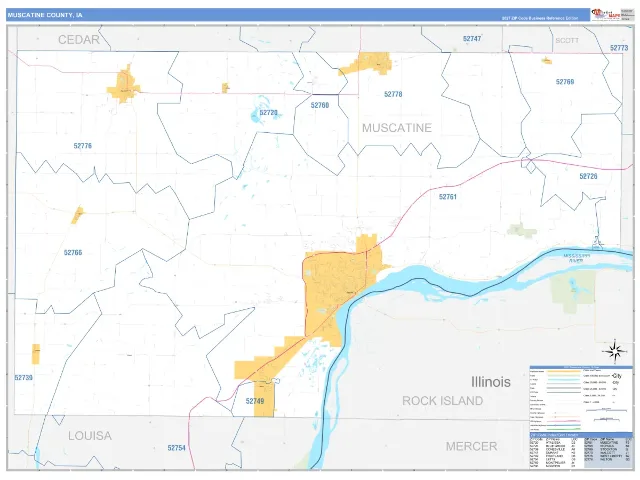640x480 pixels.
Task: Click ZIP code label "52726"
Action: coord(588,176)
